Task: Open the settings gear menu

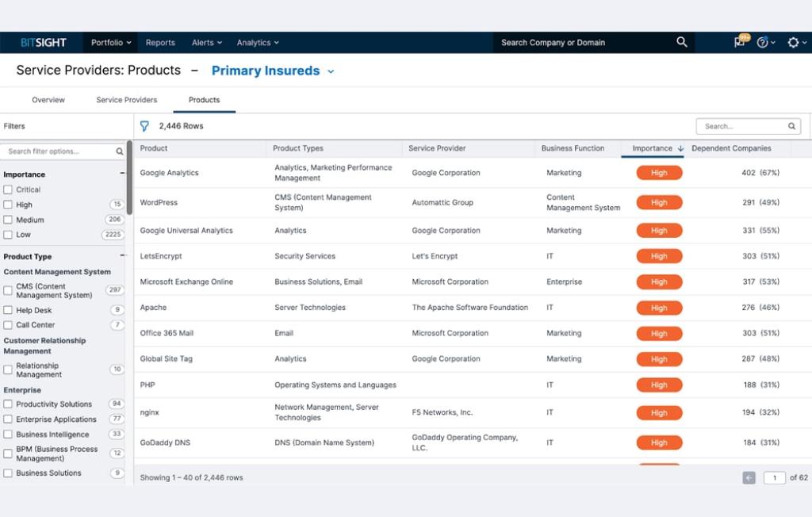Action: 793,43
